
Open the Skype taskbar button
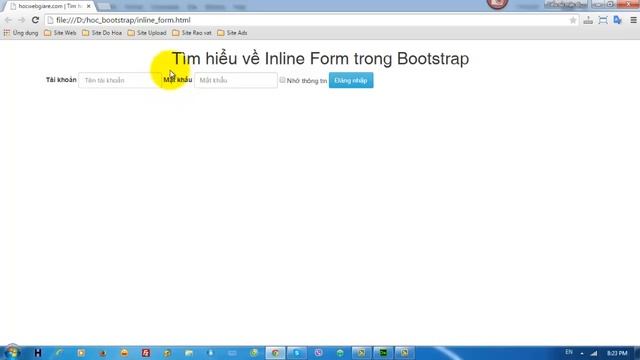(x=297, y=353)
